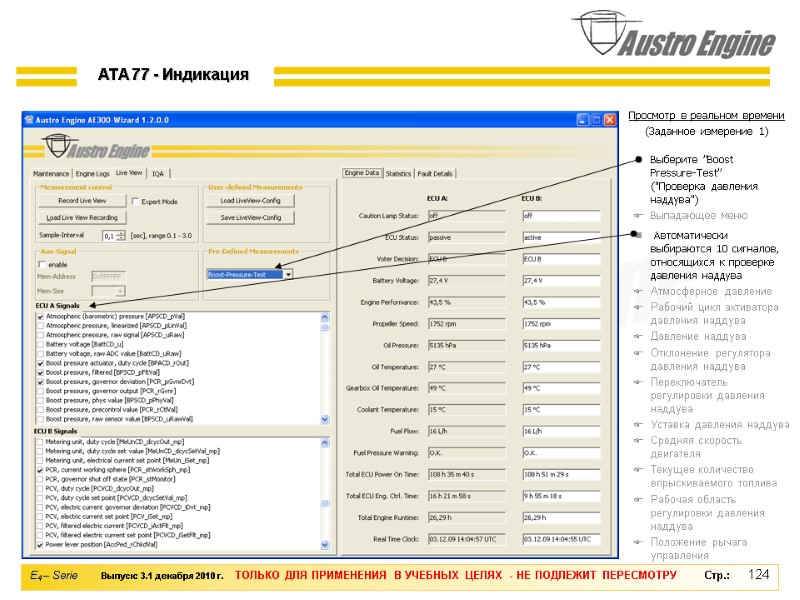800x600 pixels.
Task: Check PCR, governor shut off state signal
Action: click(40, 479)
